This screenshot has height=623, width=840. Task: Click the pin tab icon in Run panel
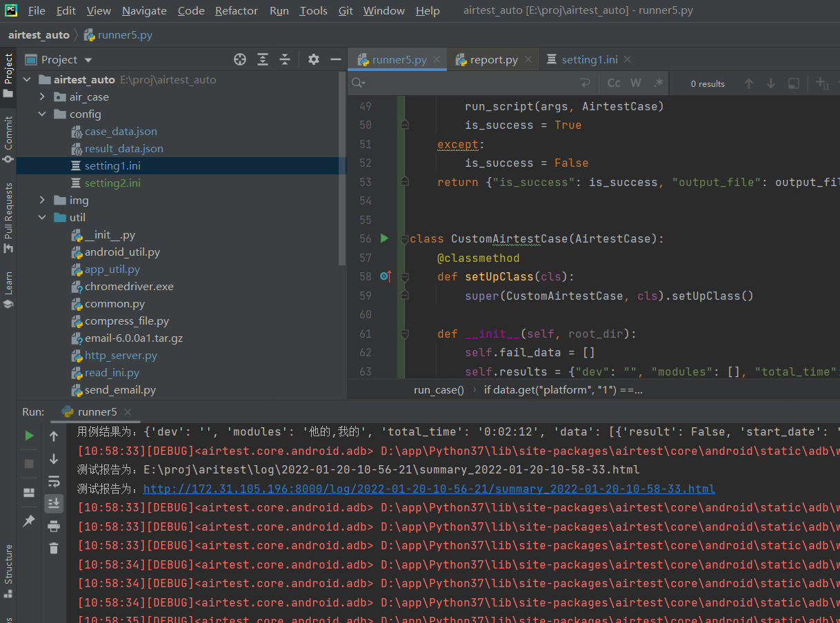click(x=29, y=521)
